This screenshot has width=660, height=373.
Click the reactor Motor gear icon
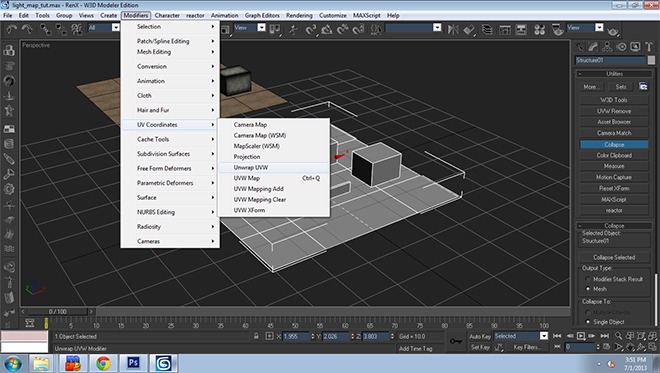pos(9,189)
